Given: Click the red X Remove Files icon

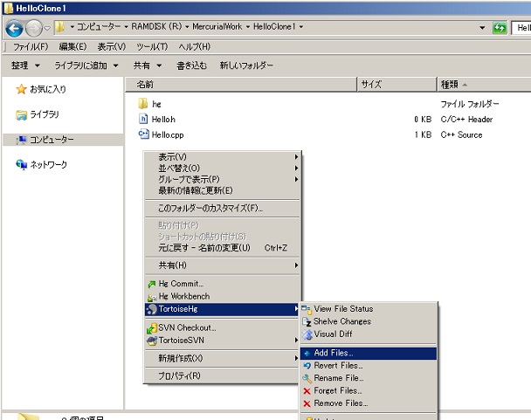Looking at the screenshot, I should (x=307, y=403).
